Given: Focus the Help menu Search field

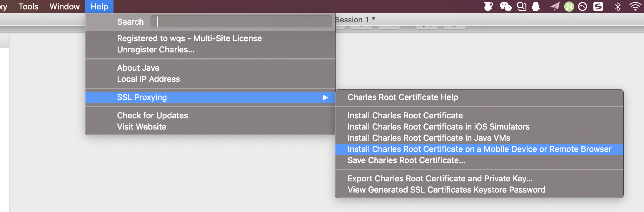Looking at the screenshot, I should [x=241, y=22].
